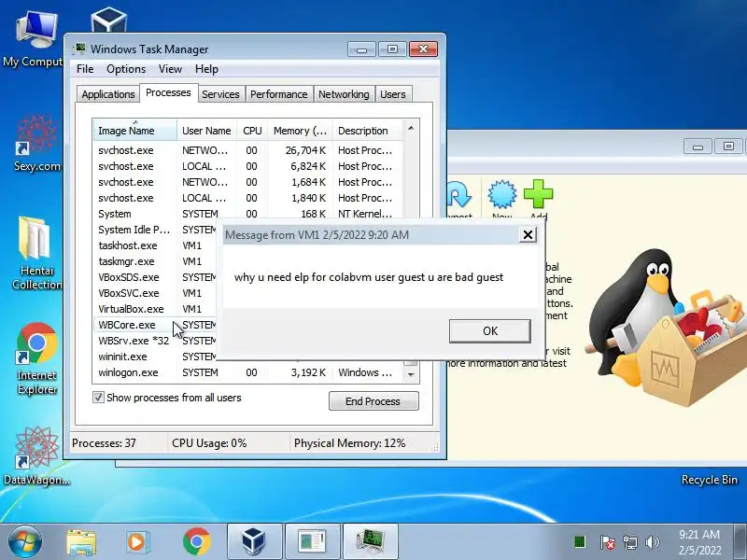Open Windows Media Player from the taskbar

pyautogui.click(x=138, y=542)
